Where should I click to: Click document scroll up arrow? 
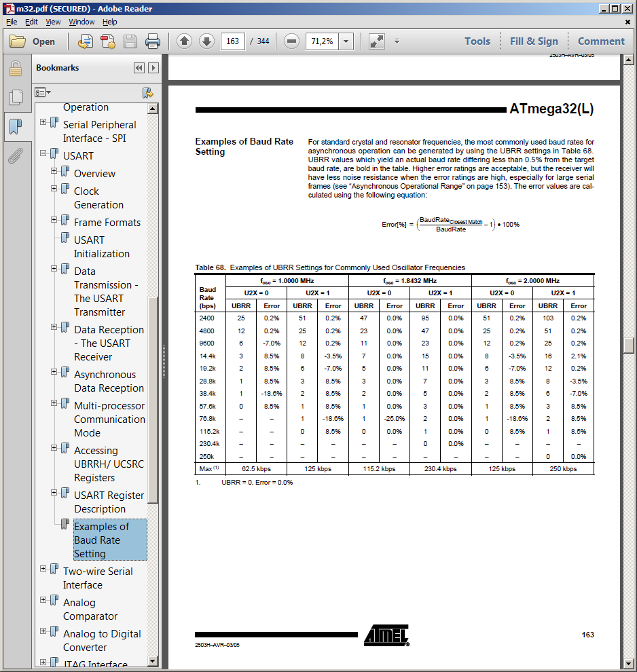[628, 60]
